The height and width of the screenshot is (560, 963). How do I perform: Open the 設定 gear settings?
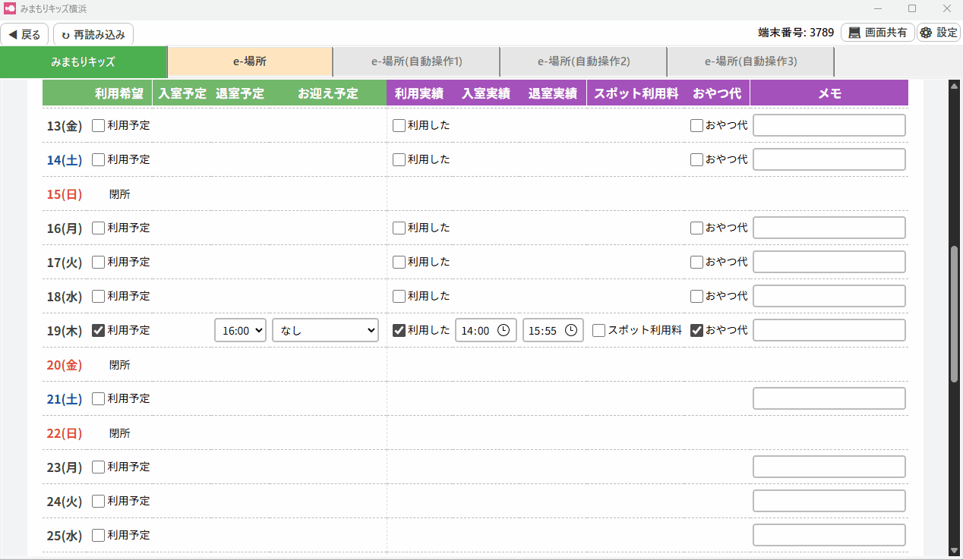pos(939,33)
